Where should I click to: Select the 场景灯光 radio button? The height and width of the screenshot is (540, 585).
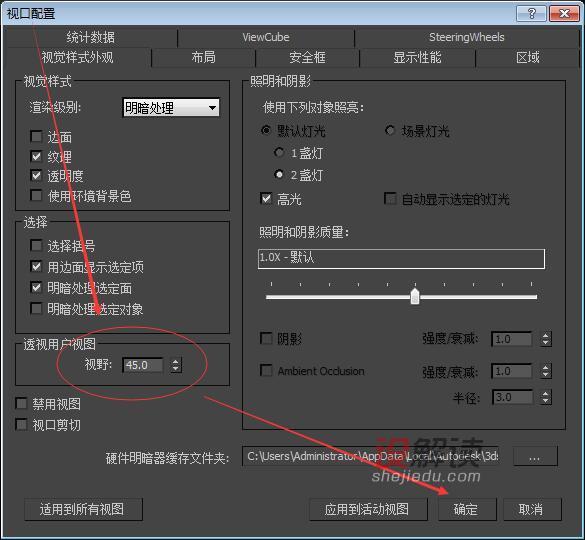tap(390, 131)
